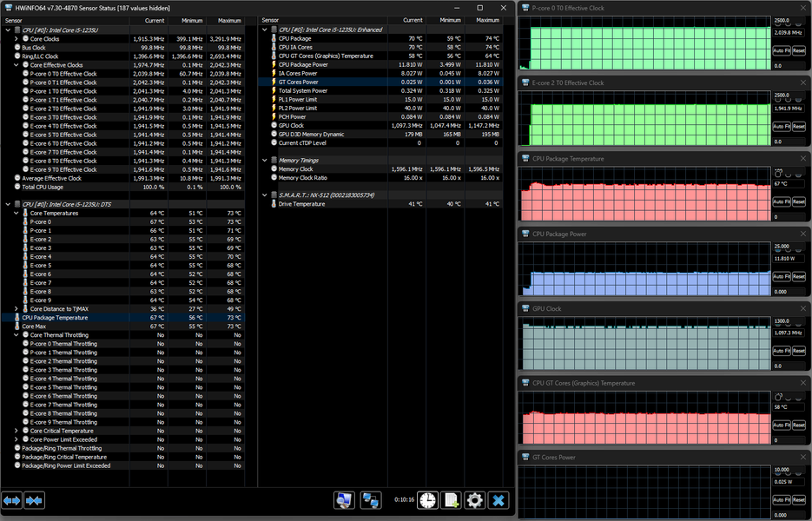Open the remote monitor computer icon
Viewport: 812px width, 521px height.
344,500
